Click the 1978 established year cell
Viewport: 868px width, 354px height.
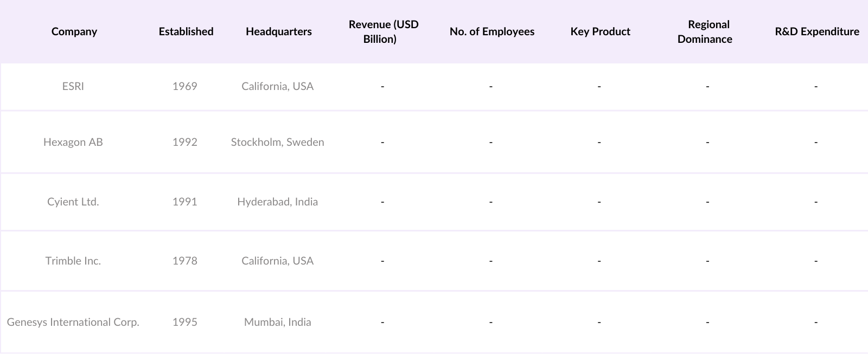coord(184,261)
